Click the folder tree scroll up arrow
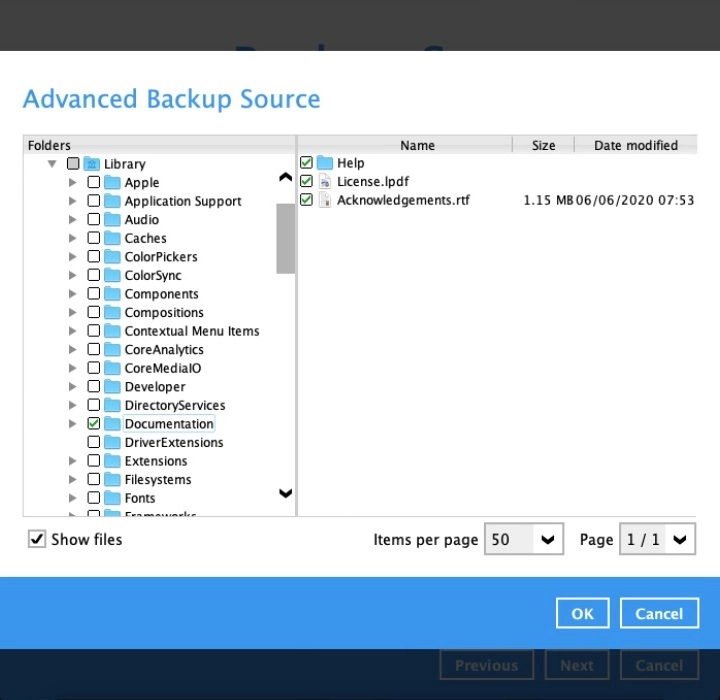The width and height of the screenshot is (720, 700). tap(286, 177)
